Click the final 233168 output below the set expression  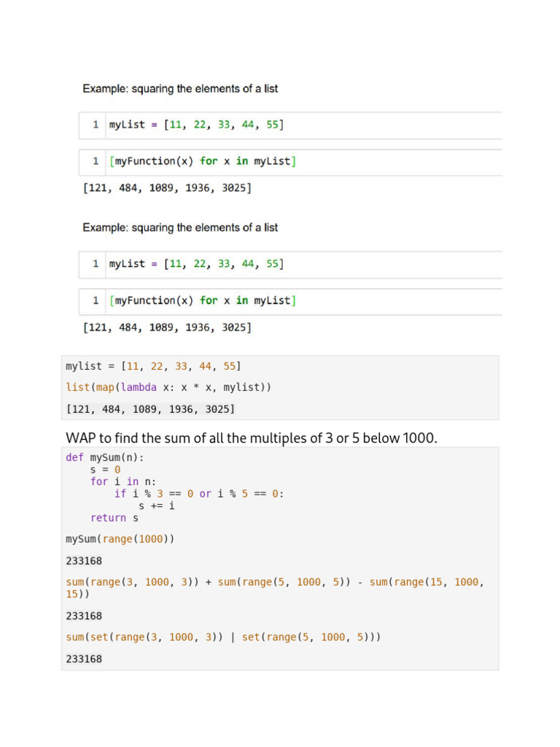click(x=84, y=659)
